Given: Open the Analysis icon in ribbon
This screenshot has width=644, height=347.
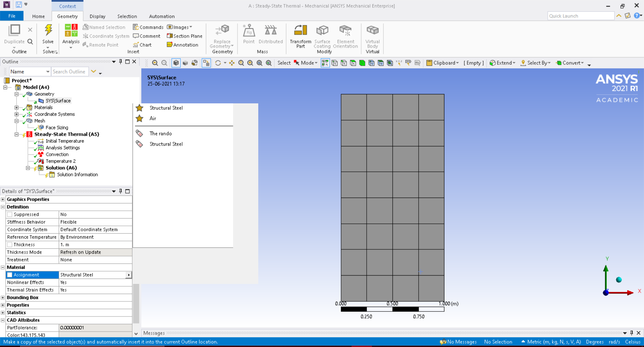Looking at the screenshot, I should coord(71,31).
